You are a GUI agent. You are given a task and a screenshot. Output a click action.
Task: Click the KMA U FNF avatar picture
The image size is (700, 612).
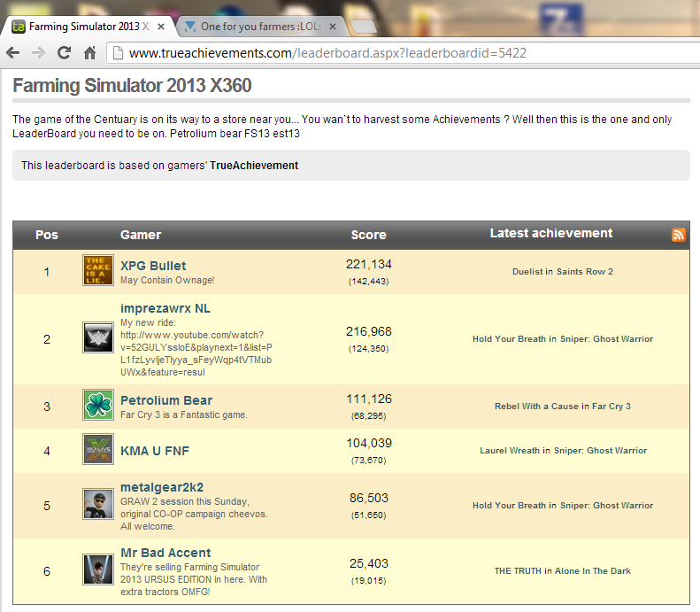click(x=97, y=450)
